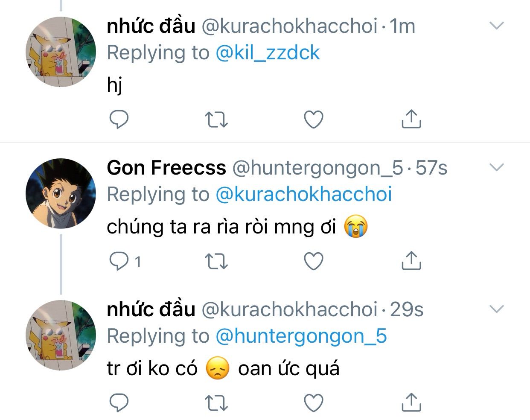This screenshot has width=530, height=420.
Task: Reply to the first tweet saying "hj"
Action: (119, 120)
